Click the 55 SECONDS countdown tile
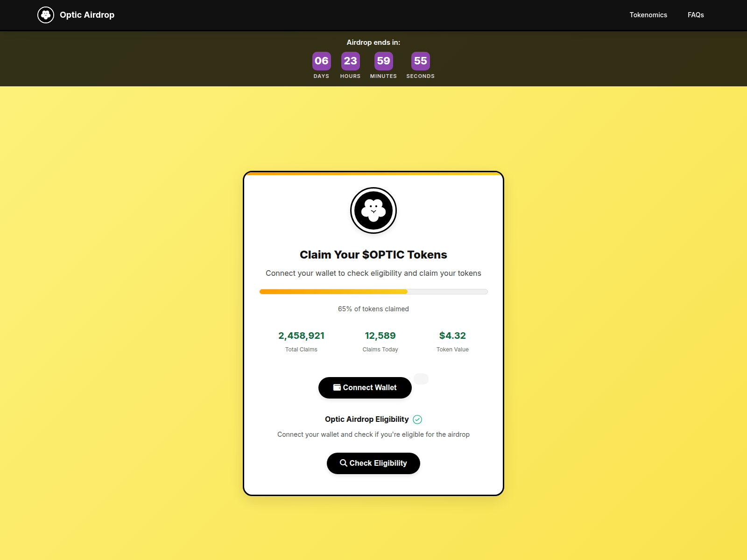Viewport: 747px width, 560px height. coord(420,61)
